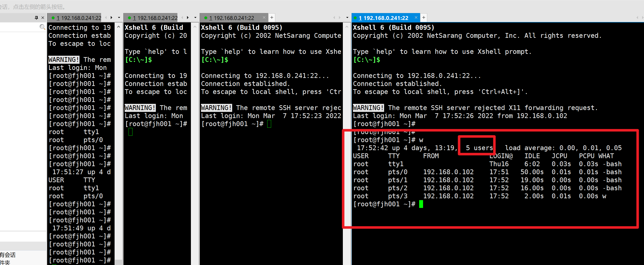Click 'Xshell 6 (Build 0095)' title in the fourth pane

coord(394,28)
